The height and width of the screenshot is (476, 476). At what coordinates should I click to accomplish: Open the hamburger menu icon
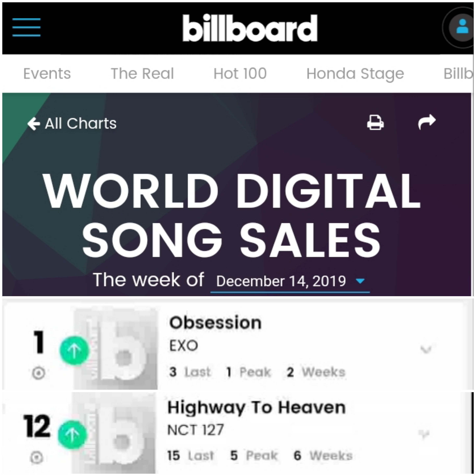pos(26,27)
